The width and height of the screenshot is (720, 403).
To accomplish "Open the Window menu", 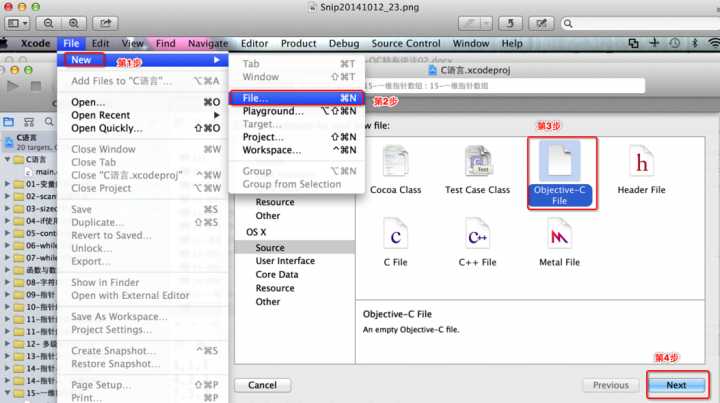I will point(471,43).
